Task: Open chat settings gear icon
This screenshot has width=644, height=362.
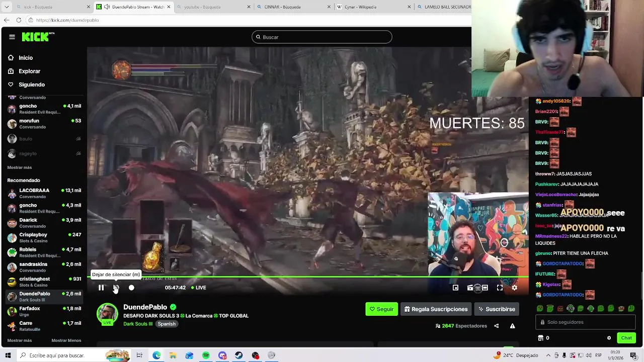Action: [609, 338]
